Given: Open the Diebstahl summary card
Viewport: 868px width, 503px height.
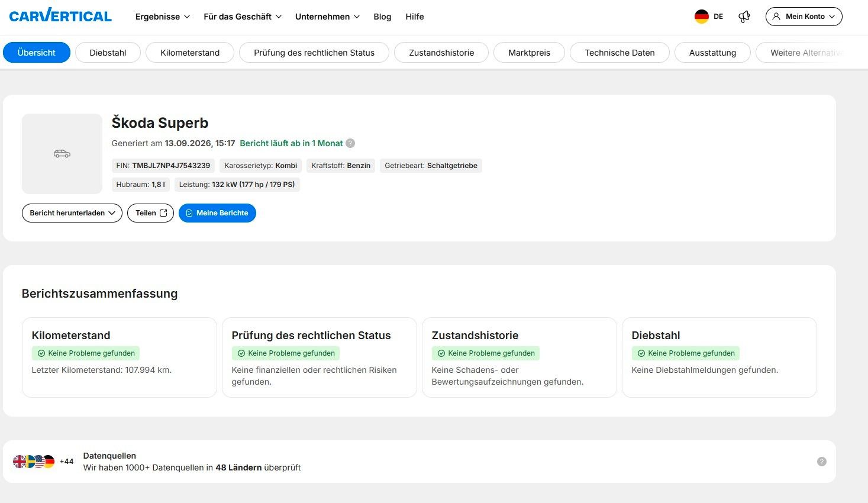Looking at the screenshot, I should coord(719,357).
